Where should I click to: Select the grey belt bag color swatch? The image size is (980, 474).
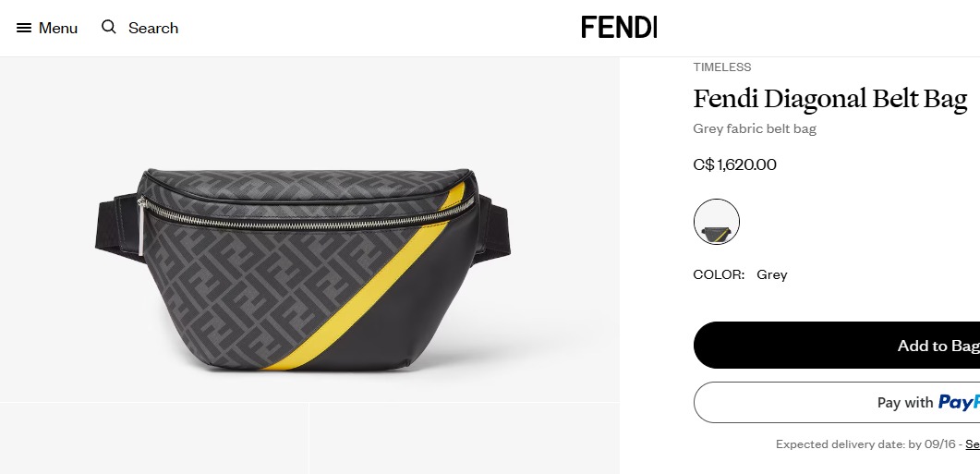[716, 222]
